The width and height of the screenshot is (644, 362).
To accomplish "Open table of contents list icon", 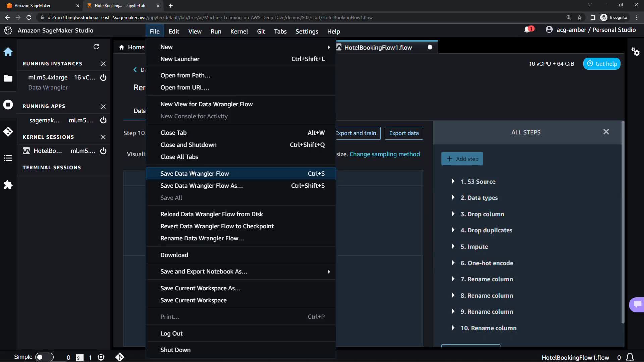I will click(8, 158).
